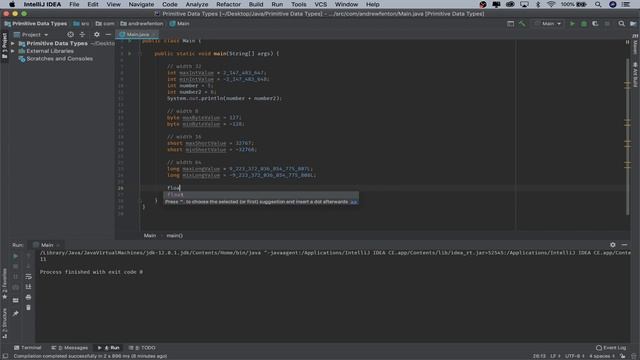Viewport: 640px width, 360px height.
Task: Start debugging with the green bug icon
Action: (584, 24)
